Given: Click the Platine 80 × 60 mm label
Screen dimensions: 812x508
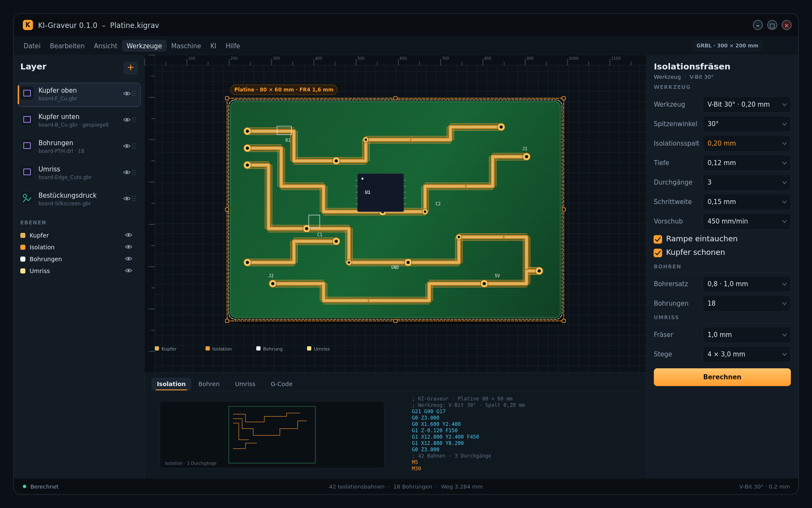Looking at the screenshot, I should pyautogui.click(x=284, y=90).
